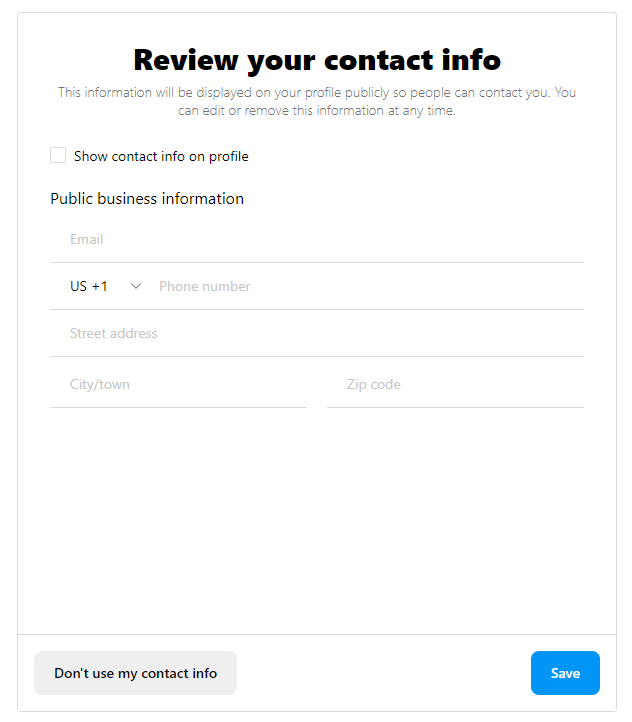Click the Email input field

[316, 240]
